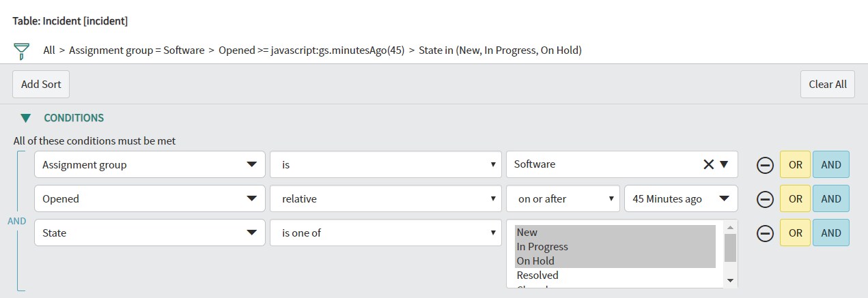The width and height of the screenshot is (868, 298).
Task: Select 'Resolved' in the State list
Action: tap(537, 275)
